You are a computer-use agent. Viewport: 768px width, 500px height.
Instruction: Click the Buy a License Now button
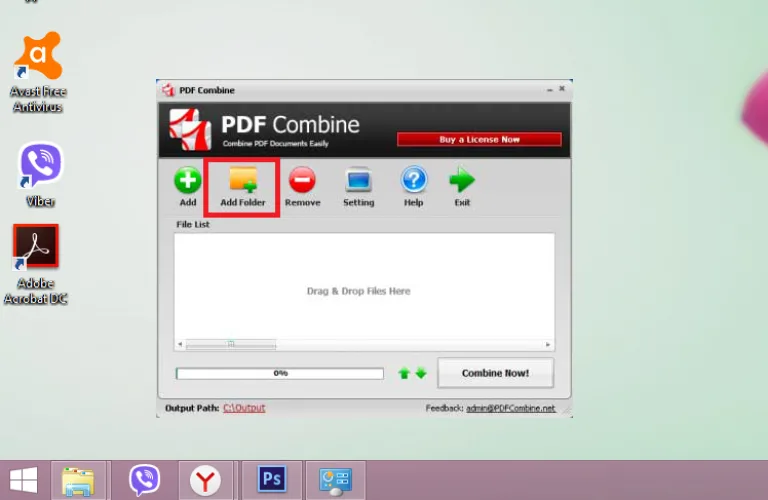[479, 140]
